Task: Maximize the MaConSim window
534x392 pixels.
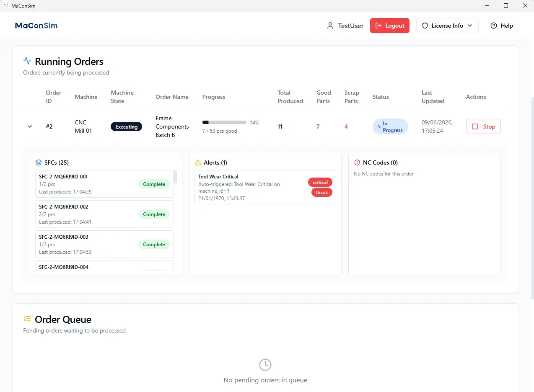Action: [506, 5]
